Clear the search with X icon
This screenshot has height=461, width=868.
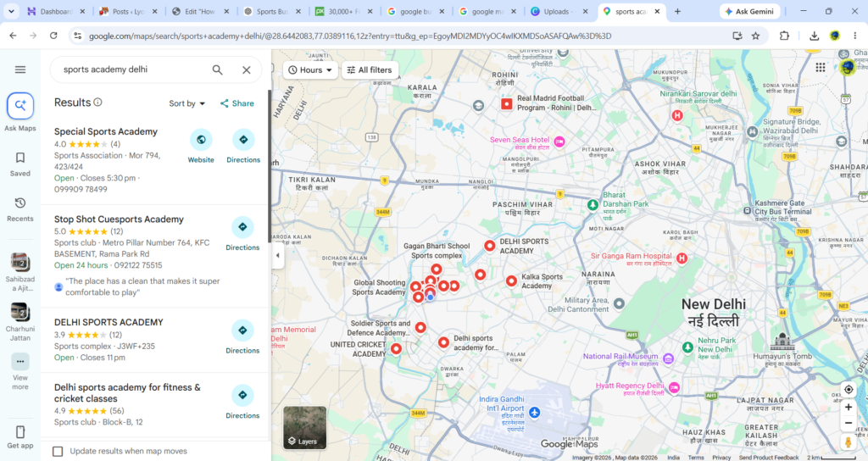point(247,69)
